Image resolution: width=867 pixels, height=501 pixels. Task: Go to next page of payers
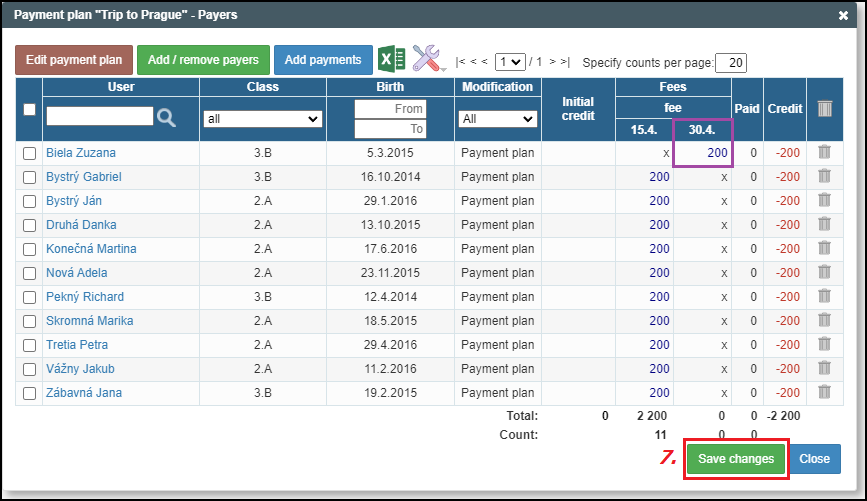552,62
